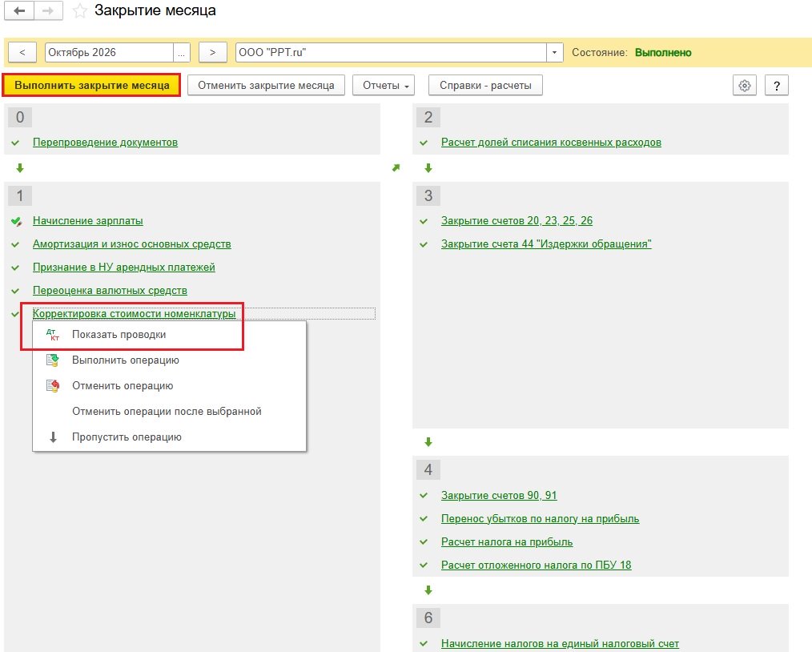This screenshot has height=652, width=812.
Task: Choose Выполнить операцию menu item
Action: 169,360
